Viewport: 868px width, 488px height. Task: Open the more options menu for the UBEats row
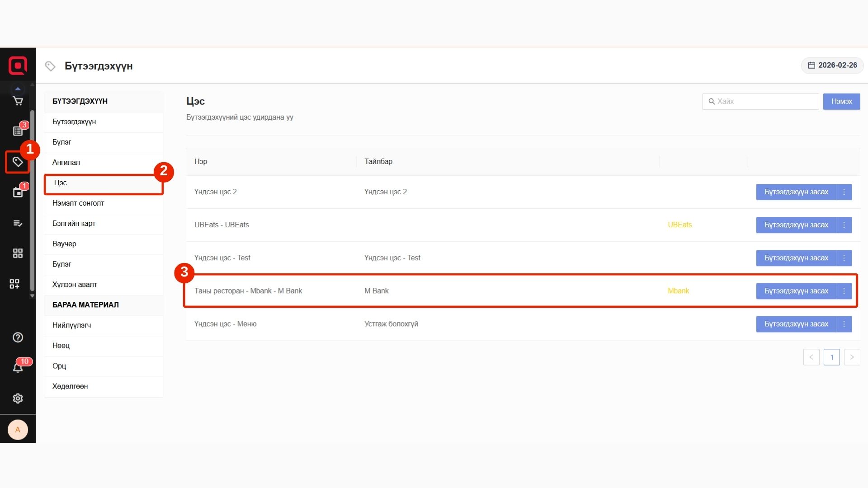pyautogui.click(x=844, y=225)
